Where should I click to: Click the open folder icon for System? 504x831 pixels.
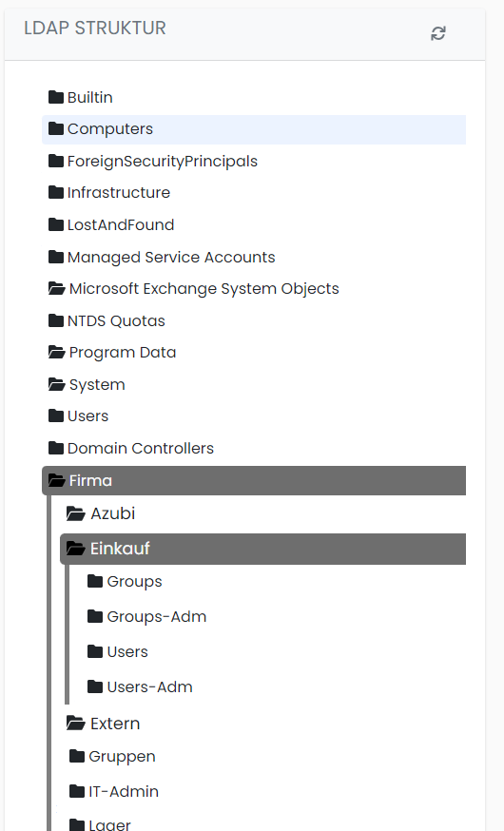tap(57, 384)
